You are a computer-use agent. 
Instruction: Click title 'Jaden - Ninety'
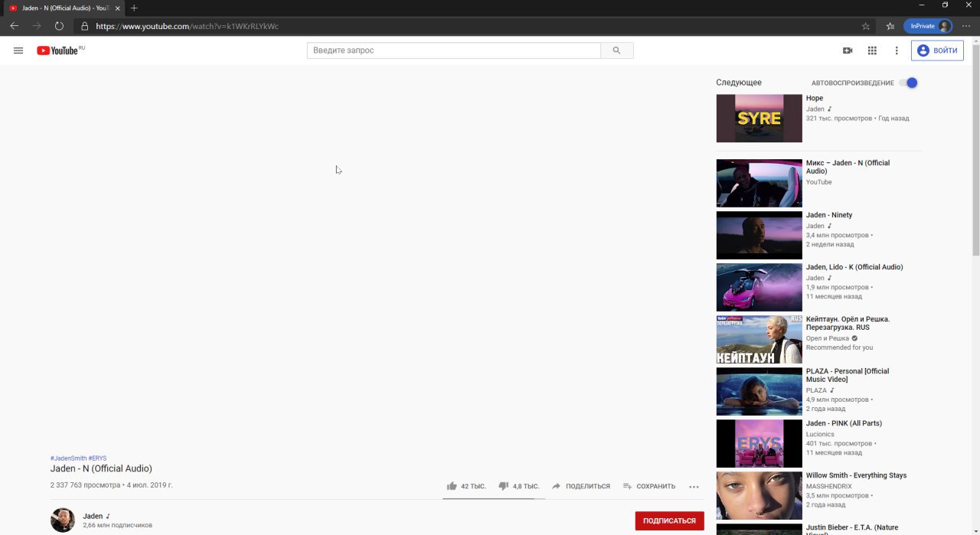coord(829,215)
